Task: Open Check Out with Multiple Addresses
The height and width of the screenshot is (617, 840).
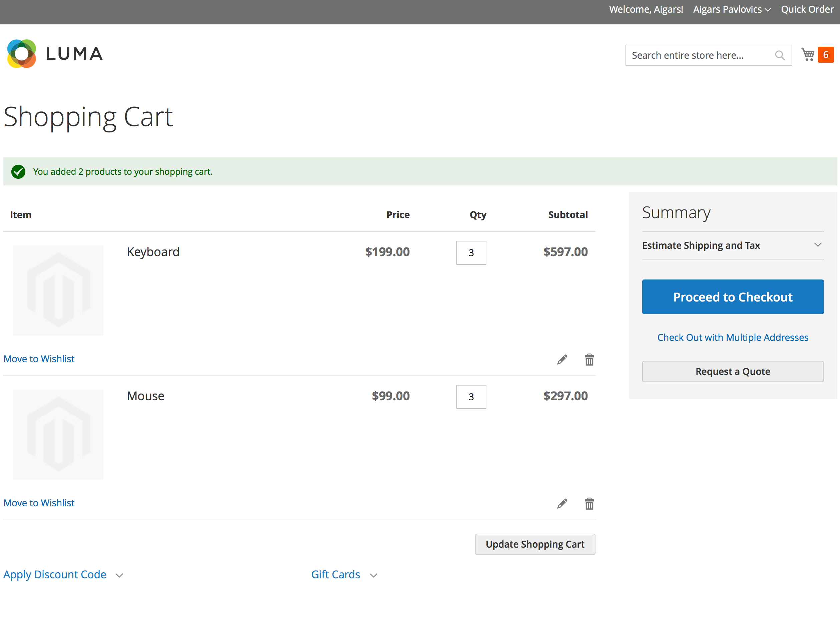Action: pyautogui.click(x=733, y=338)
